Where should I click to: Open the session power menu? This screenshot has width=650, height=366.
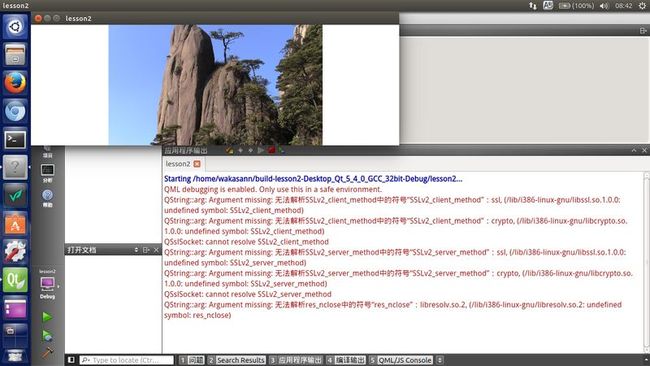click(x=642, y=6)
